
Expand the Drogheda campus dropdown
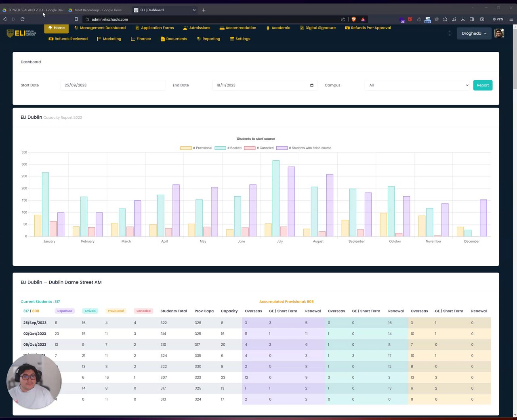[x=474, y=34]
